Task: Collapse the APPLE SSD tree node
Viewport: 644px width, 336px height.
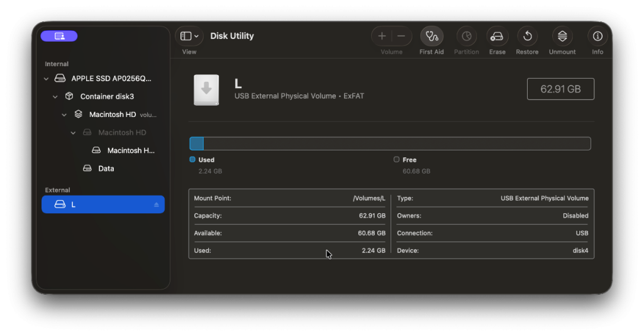Action: click(46, 79)
